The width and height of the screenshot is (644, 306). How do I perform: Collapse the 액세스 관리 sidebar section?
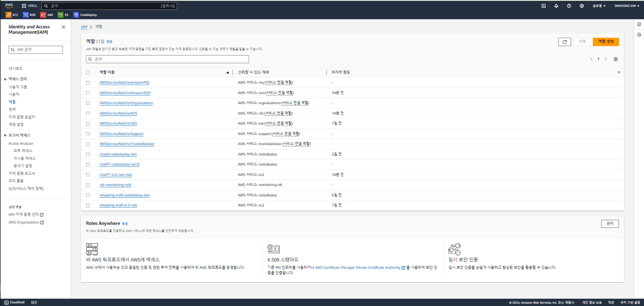coord(5,79)
